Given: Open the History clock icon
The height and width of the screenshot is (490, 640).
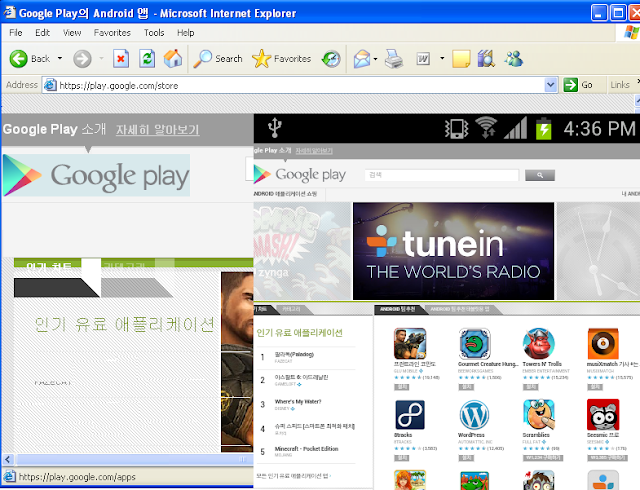Looking at the screenshot, I should [x=331, y=59].
